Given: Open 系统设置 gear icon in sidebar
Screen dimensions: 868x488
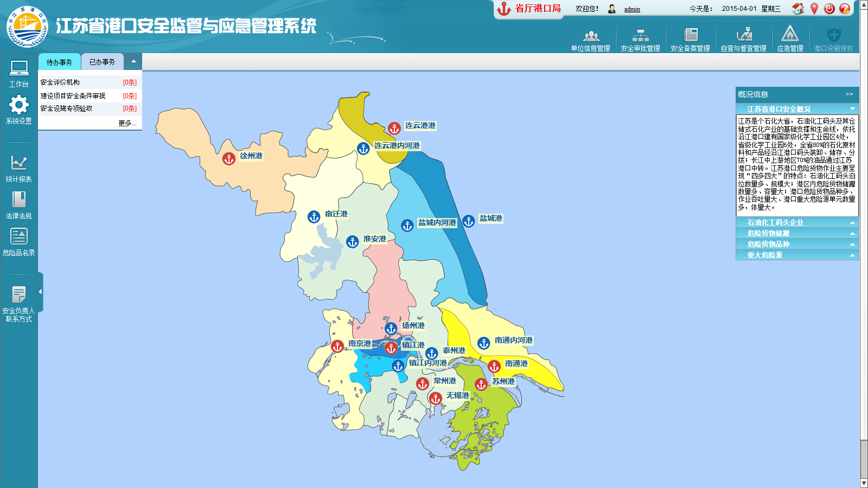Looking at the screenshot, I should coord(19,105).
